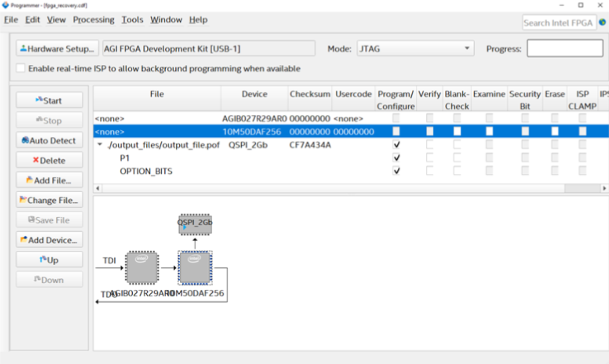Toggle ISP CLAMP checkbox for 10M50DAF256 row
The height and width of the screenshot is (364, 609).
(x=582, y=131)
